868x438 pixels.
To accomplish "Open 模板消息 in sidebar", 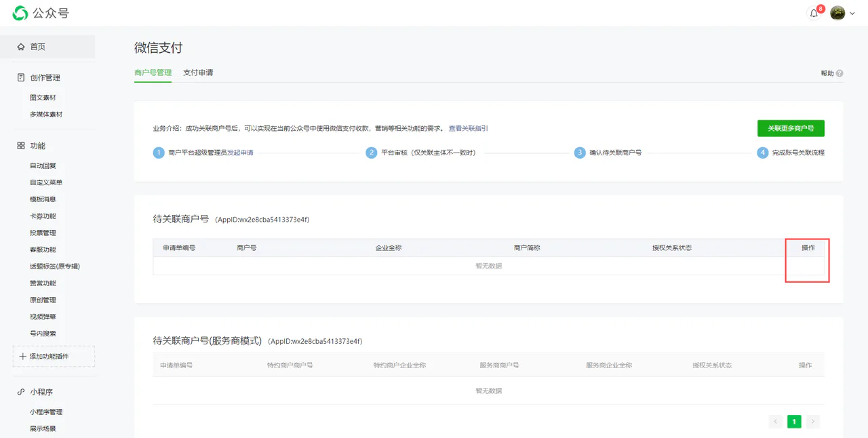I will [43, 199].
